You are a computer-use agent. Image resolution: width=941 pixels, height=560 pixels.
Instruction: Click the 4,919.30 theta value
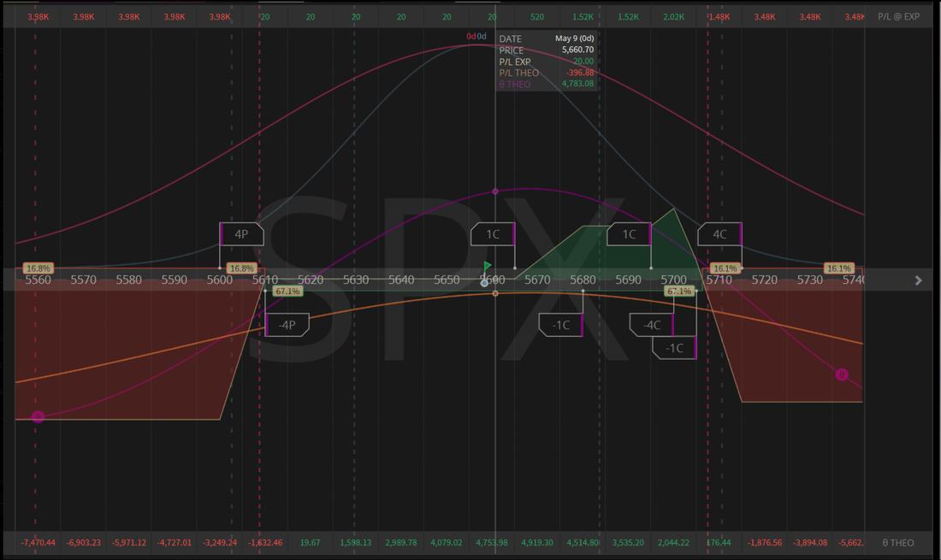tap(537, 543)
